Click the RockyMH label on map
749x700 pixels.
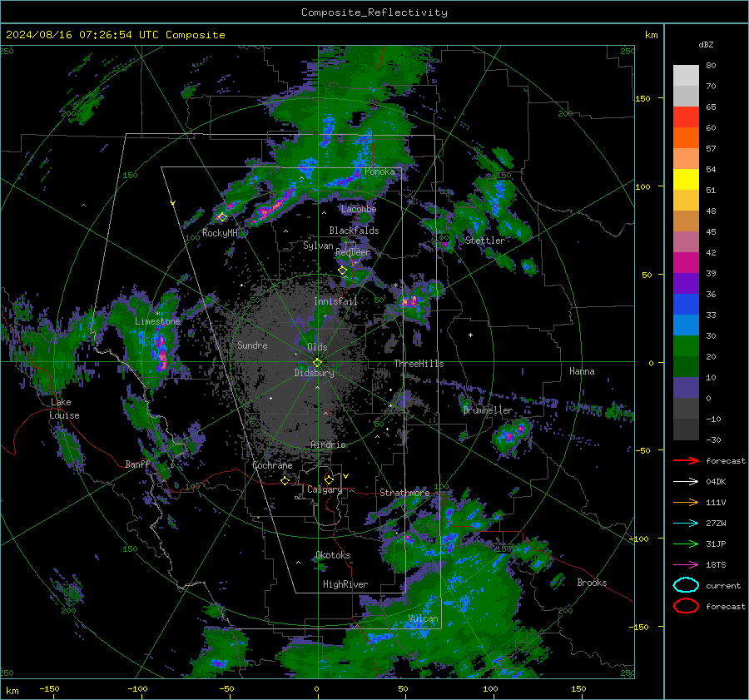click(x=220, y=233)
